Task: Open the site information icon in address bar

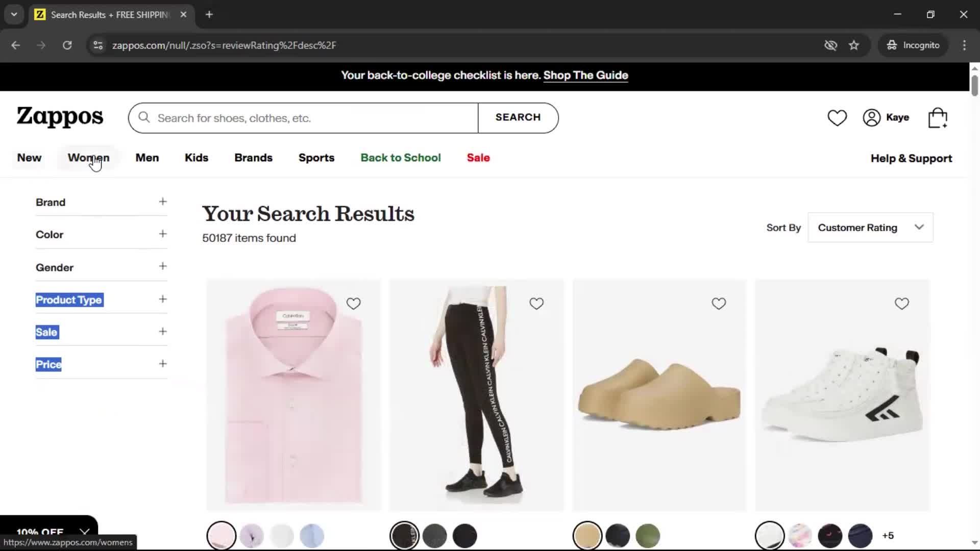Action: point(98,45)
